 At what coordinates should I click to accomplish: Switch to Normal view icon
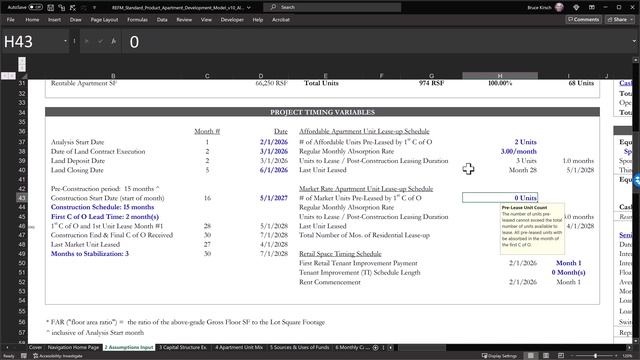[x=531, y=356]
